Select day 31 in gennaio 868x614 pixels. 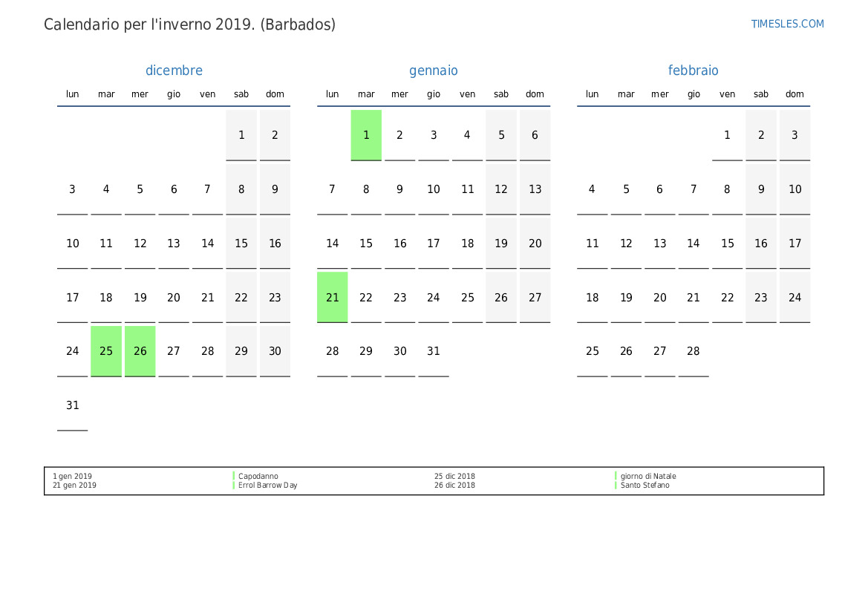[x=434, y=351]
